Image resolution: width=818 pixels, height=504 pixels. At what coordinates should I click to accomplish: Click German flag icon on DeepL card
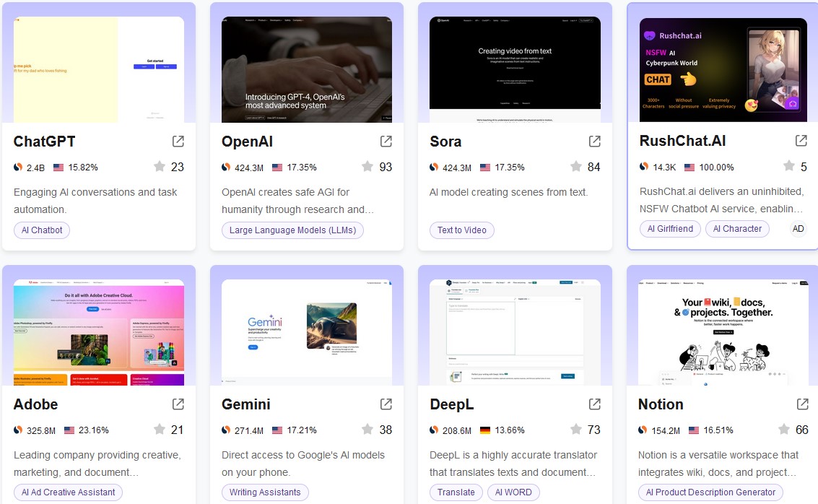pyautogui.click(x=485, y=430)
